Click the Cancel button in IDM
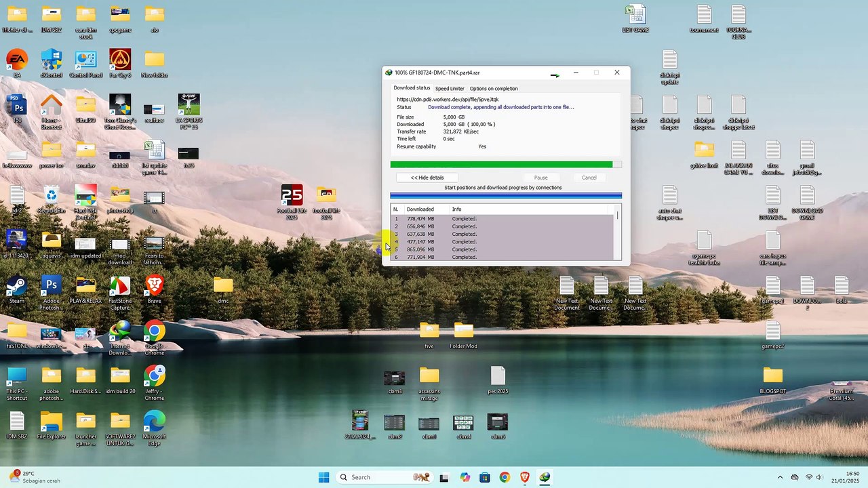Image resolution: width=868 pixels, height=488 pixels. pos(589,178)
